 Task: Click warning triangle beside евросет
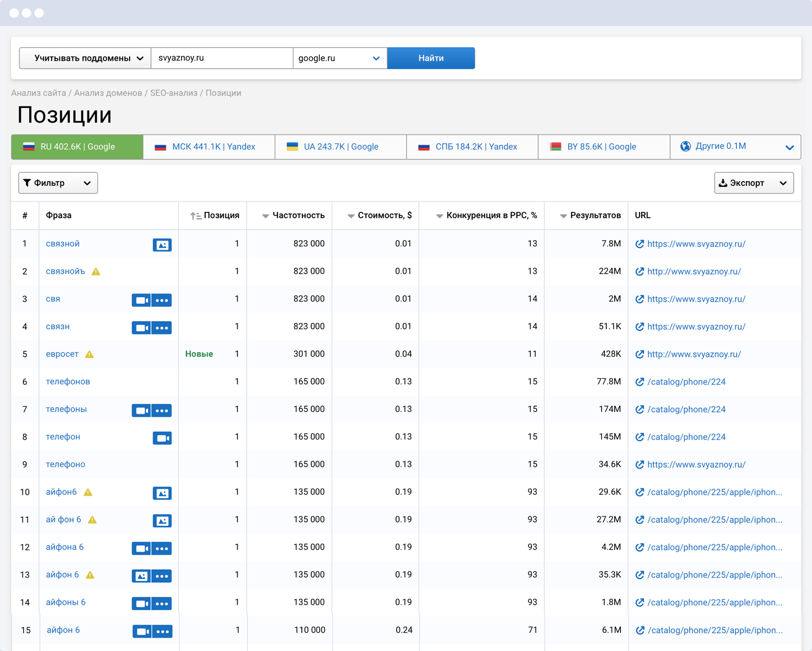[90, 354]
